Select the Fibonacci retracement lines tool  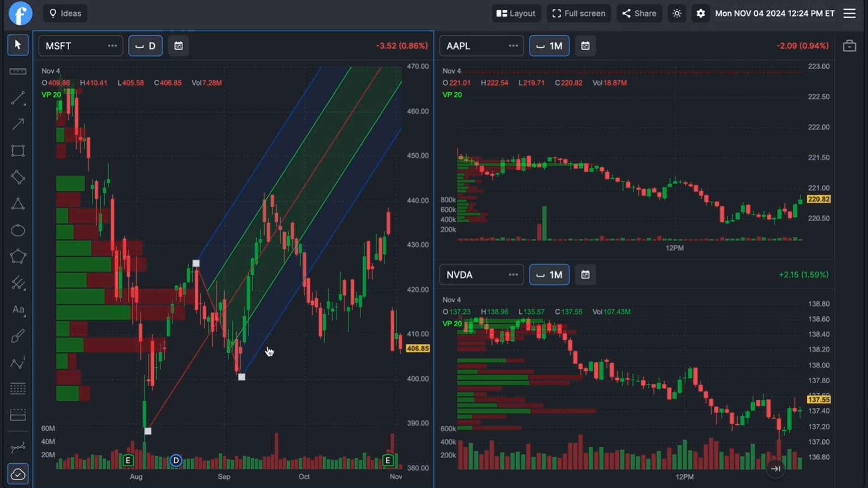click(18, 389)
